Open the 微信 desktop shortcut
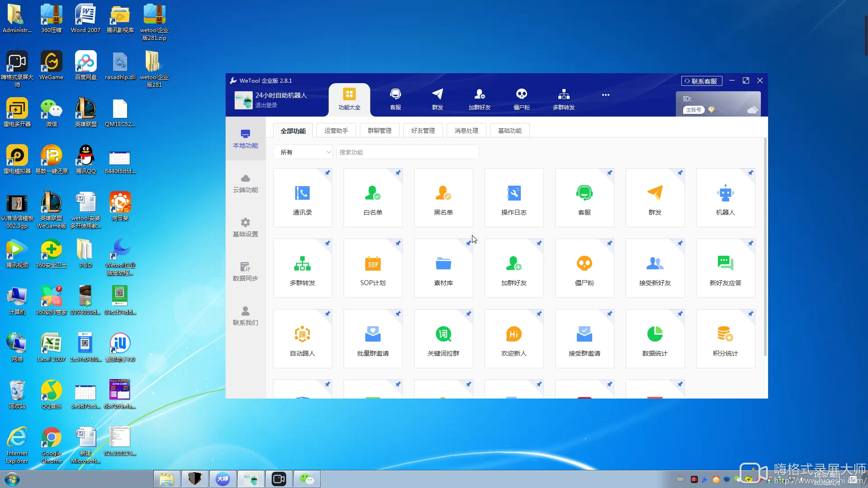 52,113
